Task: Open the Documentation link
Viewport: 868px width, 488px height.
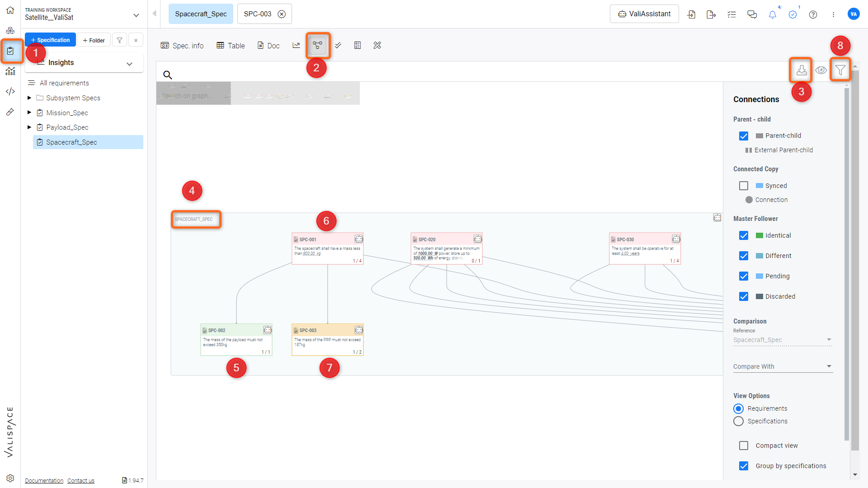Action: pyautogui.click(x=44, y=481)
